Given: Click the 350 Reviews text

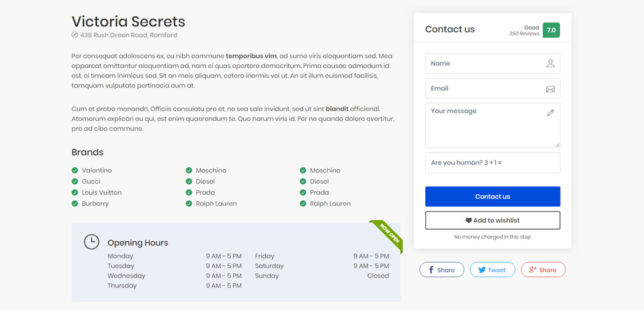Looking at the screenshot, I should [x=524, y=34].
